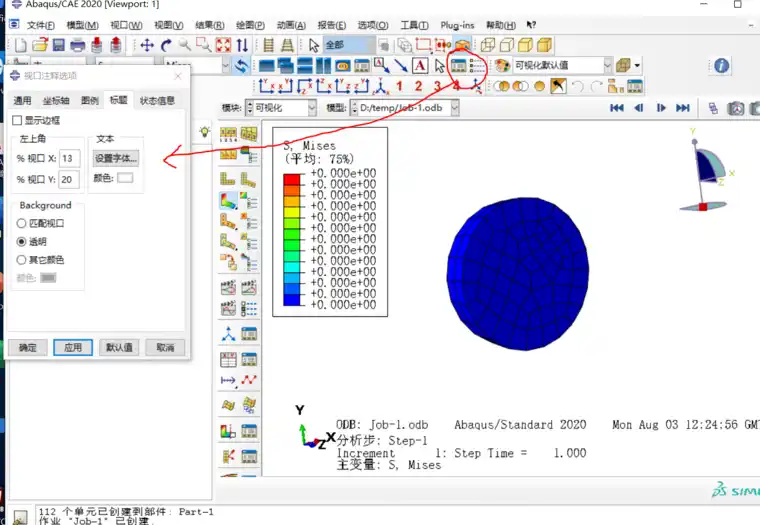Image resolution: width=760 pixels, height=525 pixels.
Task: Click the arrow annotation tool
Action: 401,65
